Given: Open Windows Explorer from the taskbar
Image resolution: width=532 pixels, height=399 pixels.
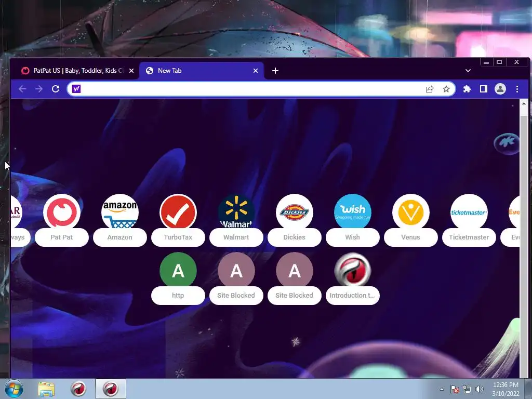Looking at the screenshot, I should point(46,389).
